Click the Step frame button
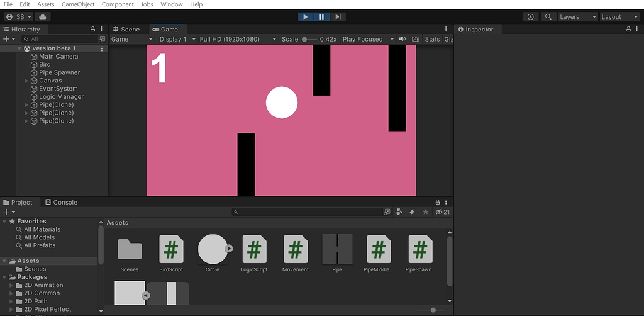Viewport: 644px width, 316px height. (338, 17)
